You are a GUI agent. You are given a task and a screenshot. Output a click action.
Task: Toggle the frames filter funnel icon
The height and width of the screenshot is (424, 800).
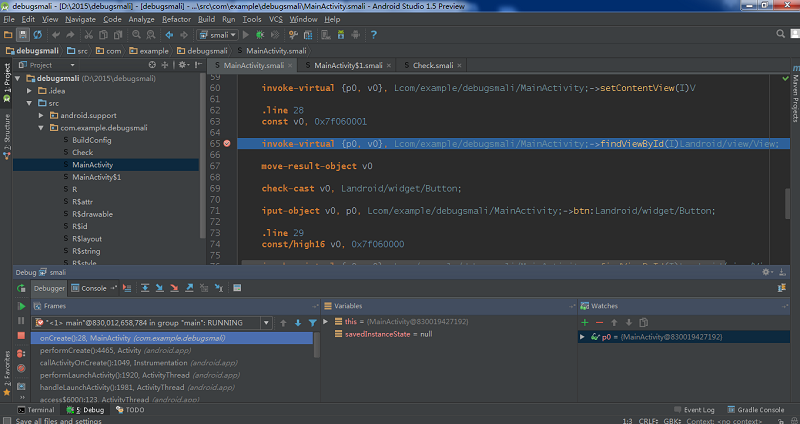click(x=312, y=322)
